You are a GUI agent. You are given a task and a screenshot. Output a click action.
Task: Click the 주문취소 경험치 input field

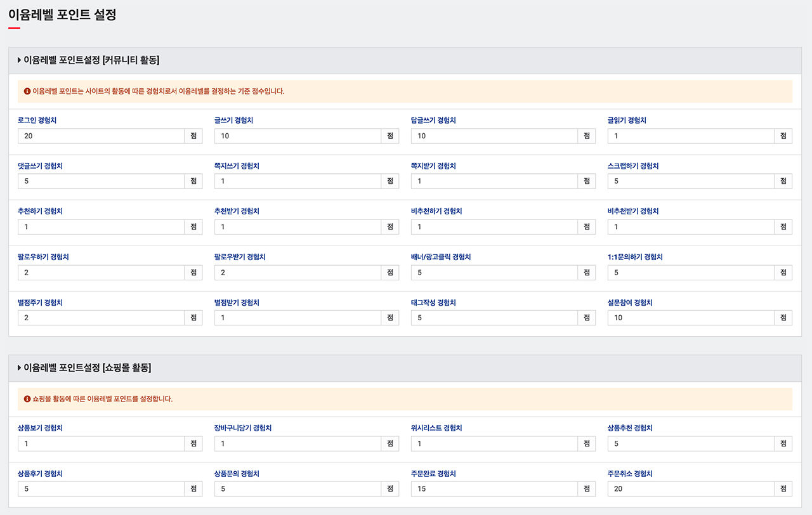(x=691, y=489)
